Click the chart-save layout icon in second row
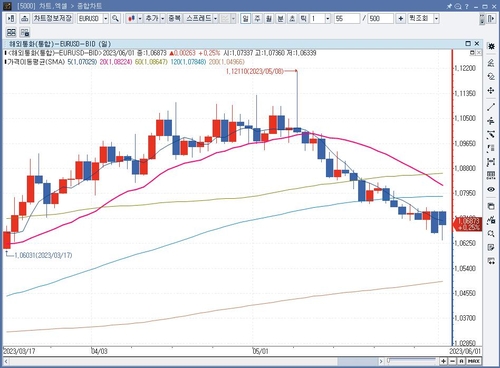Image resolution: width=500 pixels, height=368 pixels. pos(25,32)
